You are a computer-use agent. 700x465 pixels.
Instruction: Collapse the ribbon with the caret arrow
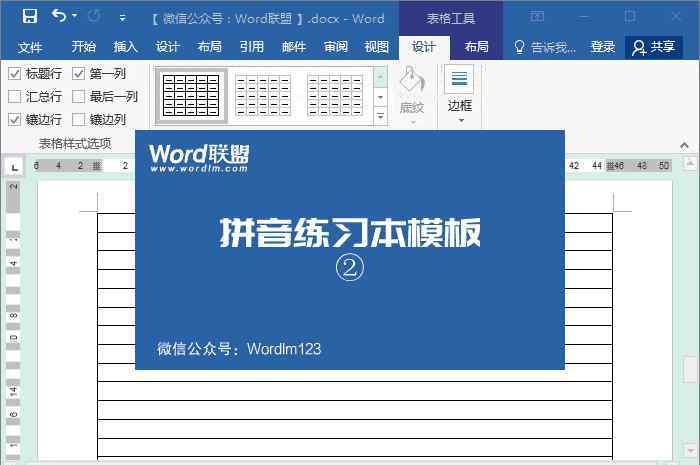(684, 145)
